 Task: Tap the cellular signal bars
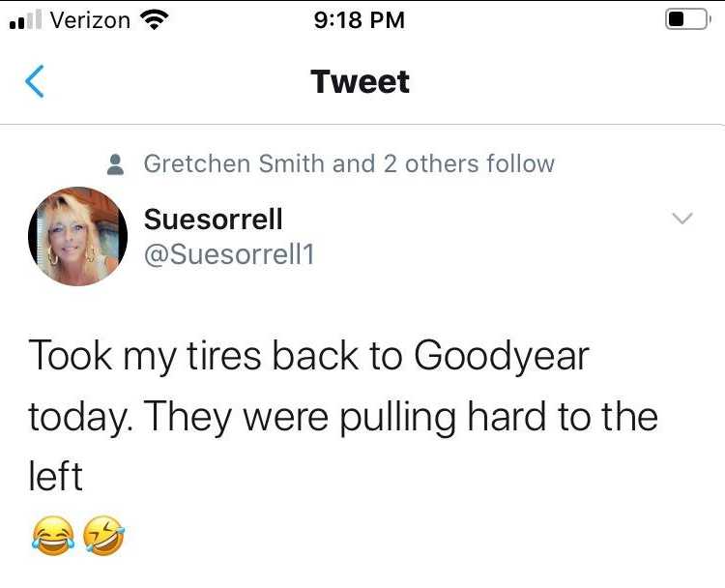tap(22, 20)
